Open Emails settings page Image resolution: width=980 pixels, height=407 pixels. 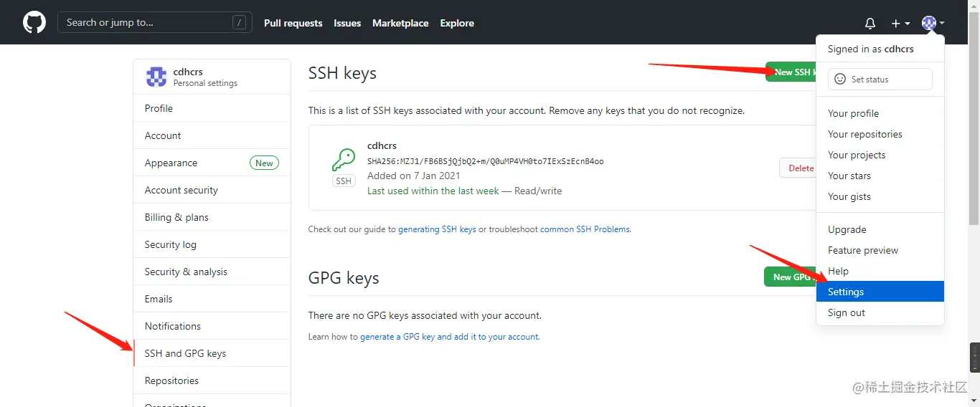click(212, 299)
